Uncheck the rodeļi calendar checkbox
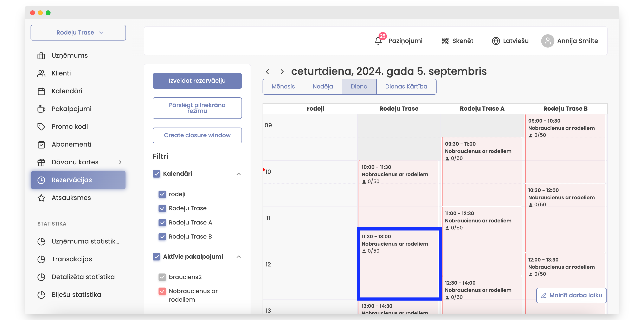The image size is (644, 320). pos(162,194)
